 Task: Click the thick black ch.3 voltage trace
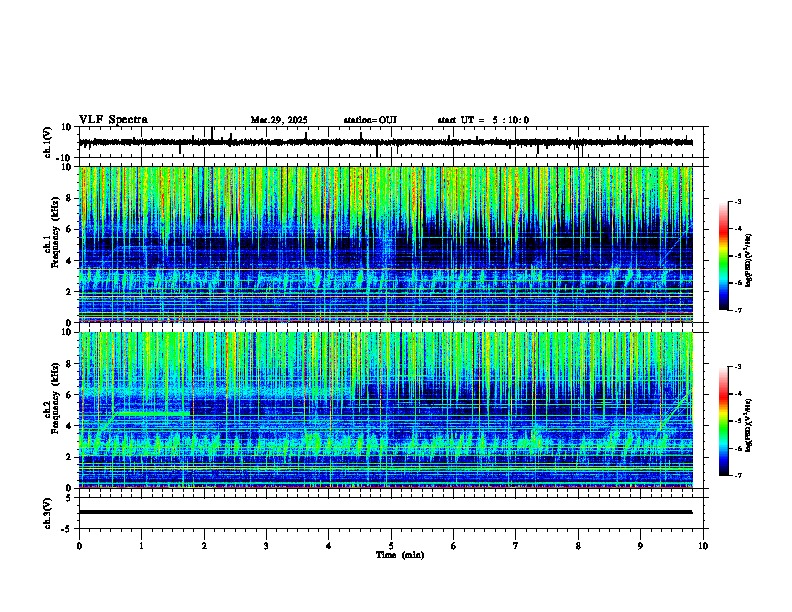click(385, 512)
